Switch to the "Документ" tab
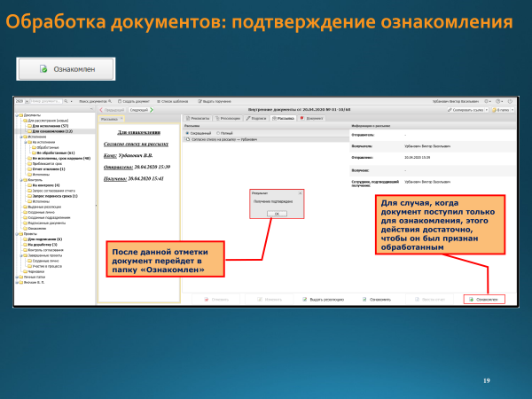This screenshot has height=399, width=532. click(312, 117)
